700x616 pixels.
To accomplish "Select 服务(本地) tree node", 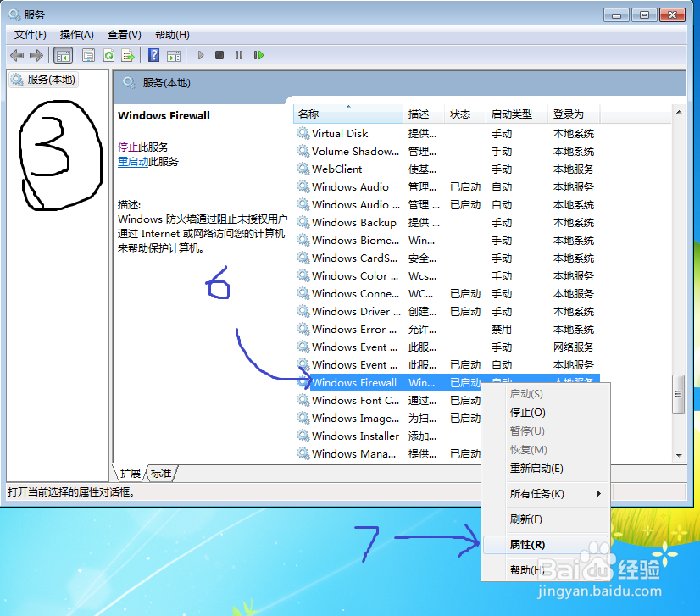I will click(43, 80).
